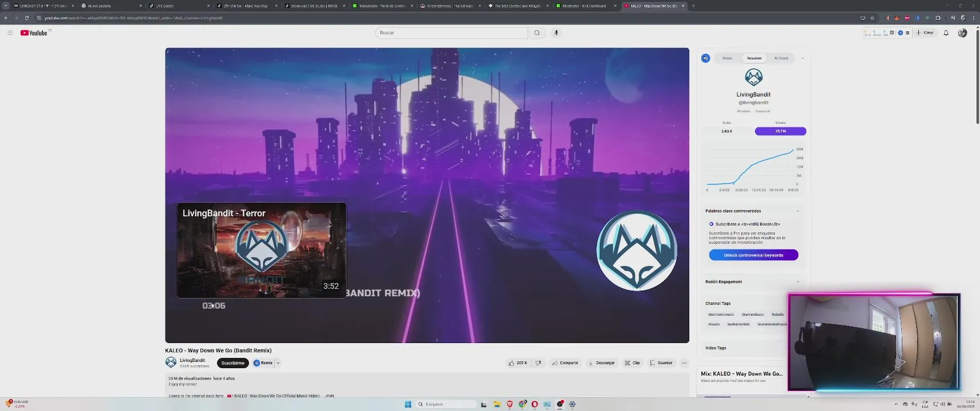The height and width of the screenshot is (411, 980).
Task: Collapse the Palabras clave controvertidas section
Action: [x=798, y=211]
